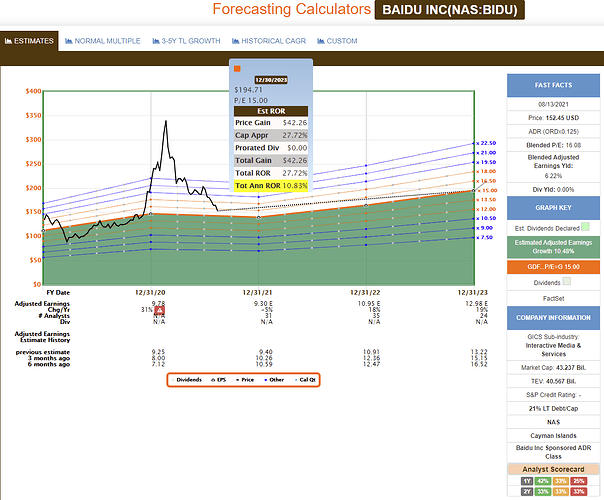Click the Cap Appr 27.72% tooltip row
Image resolution: width=604 pixels, height=500 pixels.
271,135
